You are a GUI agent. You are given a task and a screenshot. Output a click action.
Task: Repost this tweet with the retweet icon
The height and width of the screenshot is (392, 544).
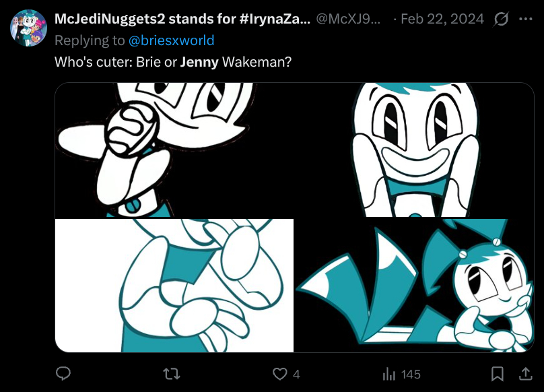172,373
